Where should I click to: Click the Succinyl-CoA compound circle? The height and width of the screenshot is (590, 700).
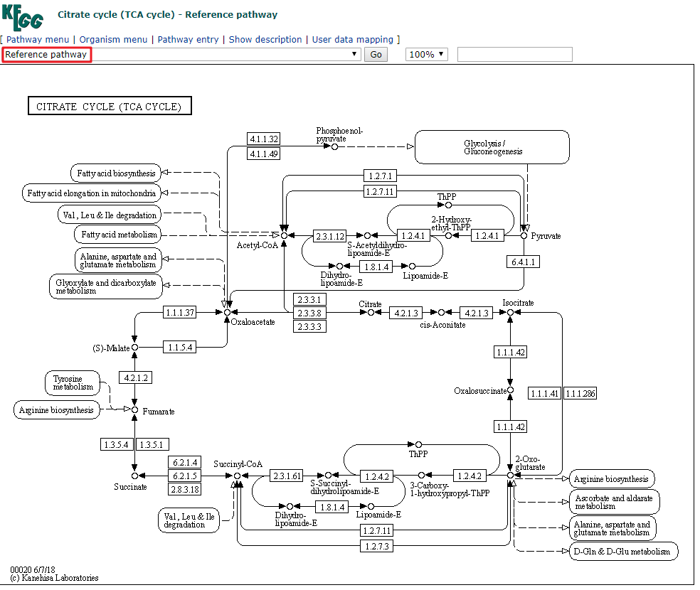pyautogui.click(x=238, y=476)
